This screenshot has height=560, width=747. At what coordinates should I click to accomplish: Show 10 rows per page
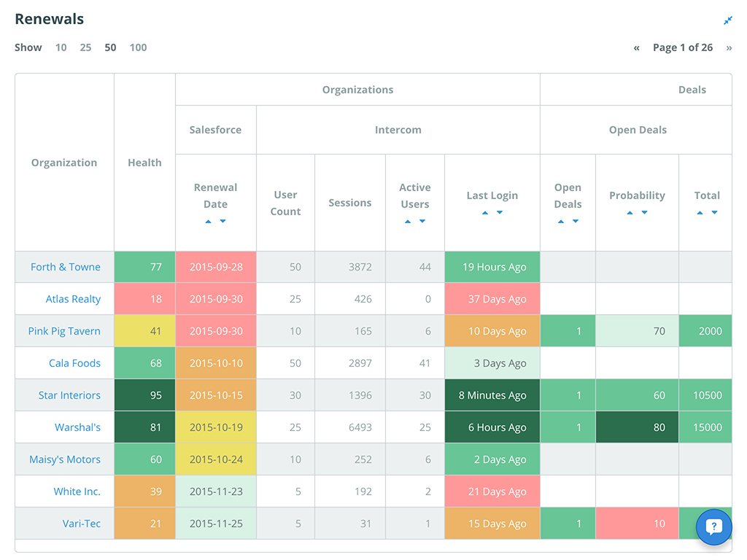61,47
